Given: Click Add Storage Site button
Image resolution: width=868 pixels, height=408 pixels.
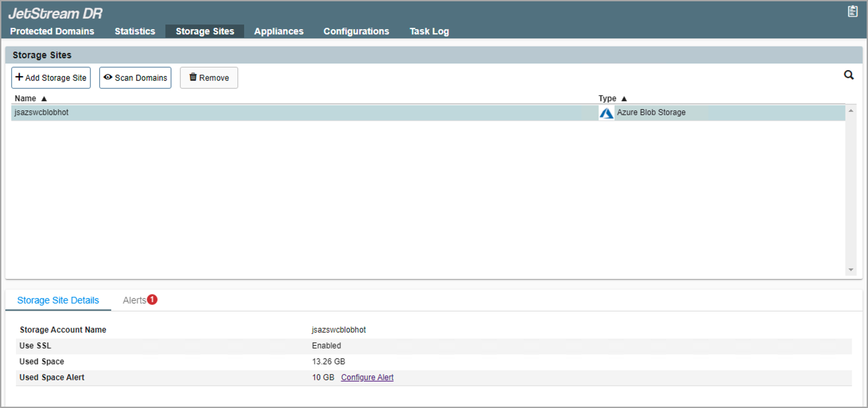Looking at the screenshot, I should click(x=51, y=78).
